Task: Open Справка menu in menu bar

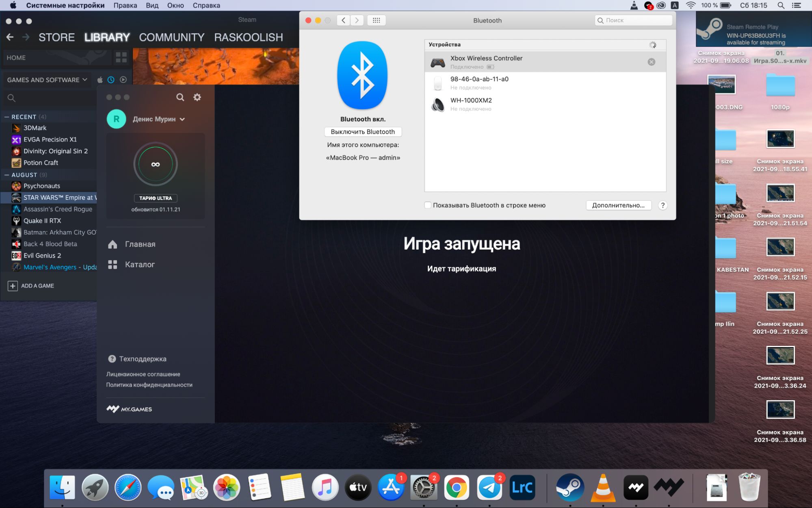Action: pos(206,5)
